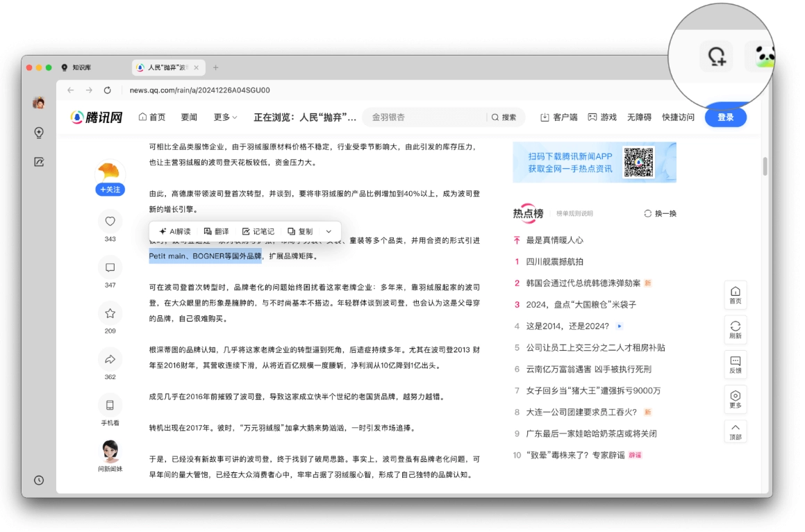Switch to the 知识库 tab
This screenshot has height=532, width=805.
pyautogui.click(x=82, y=67)
